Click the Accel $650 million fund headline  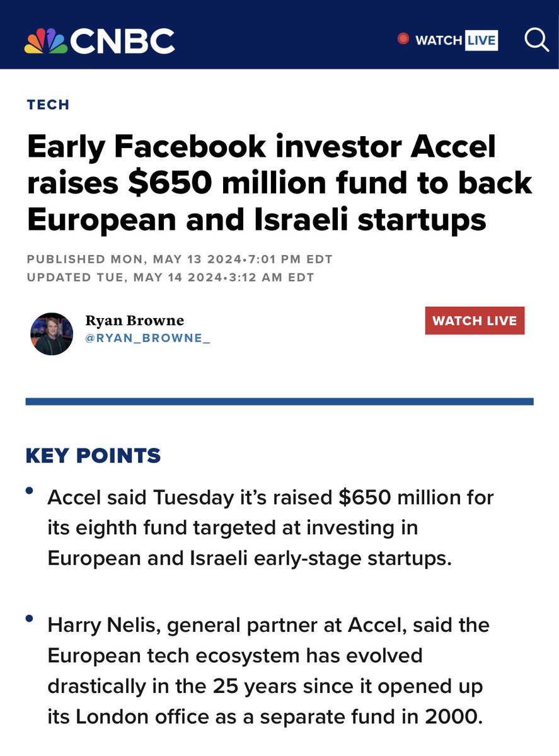[279, 183]
